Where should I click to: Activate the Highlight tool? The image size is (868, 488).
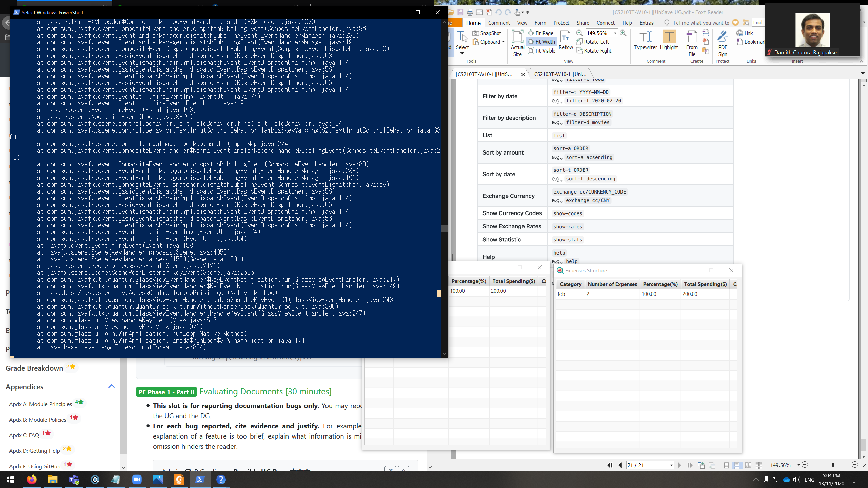click(669, 40)
